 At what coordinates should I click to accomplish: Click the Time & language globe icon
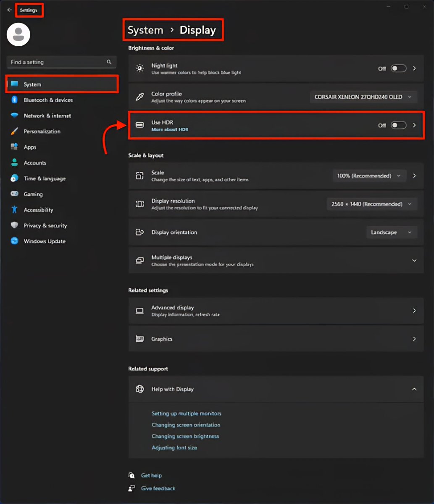(14, 178)
